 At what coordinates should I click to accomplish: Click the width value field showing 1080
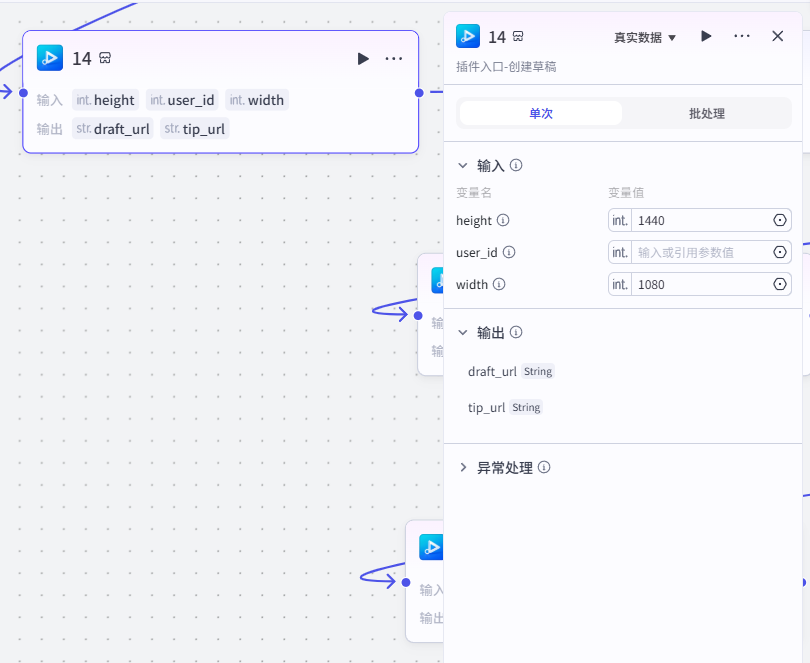(x=700, y=285)
